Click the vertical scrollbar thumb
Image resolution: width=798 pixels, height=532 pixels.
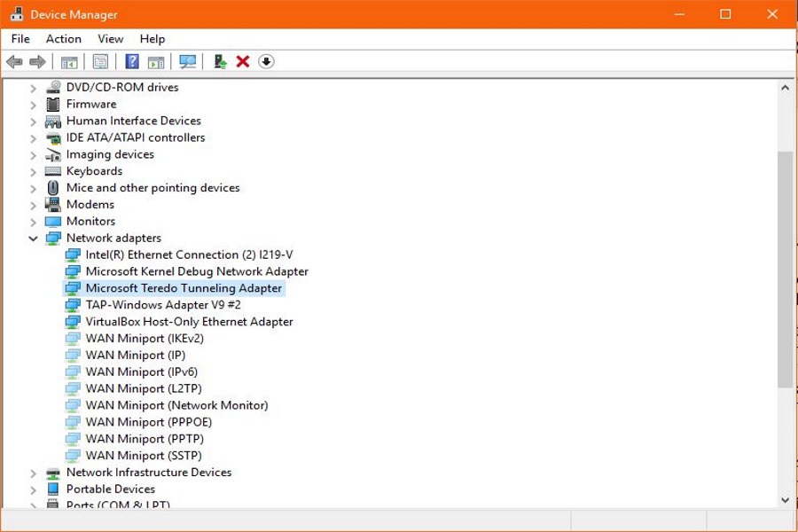[x=786, y=269]
